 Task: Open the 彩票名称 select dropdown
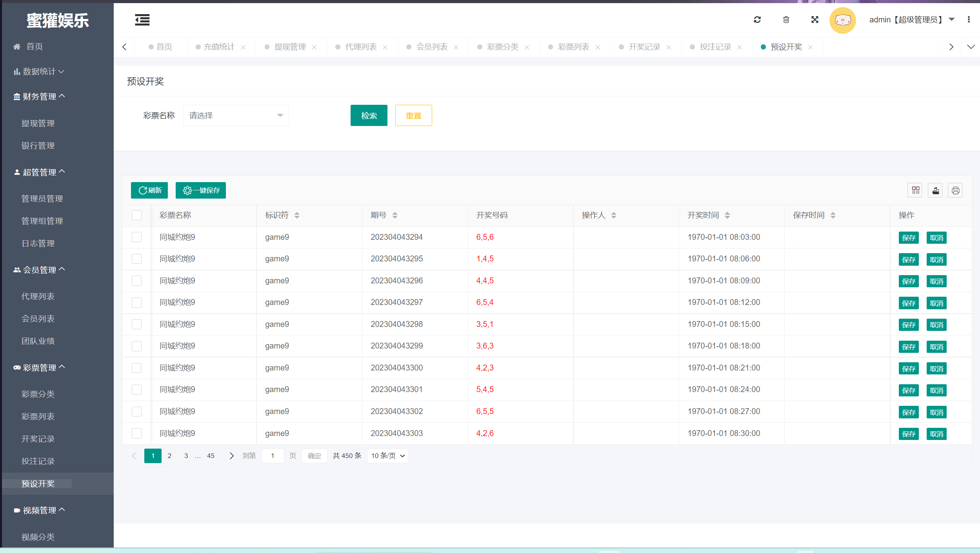[x=236, y=115]
